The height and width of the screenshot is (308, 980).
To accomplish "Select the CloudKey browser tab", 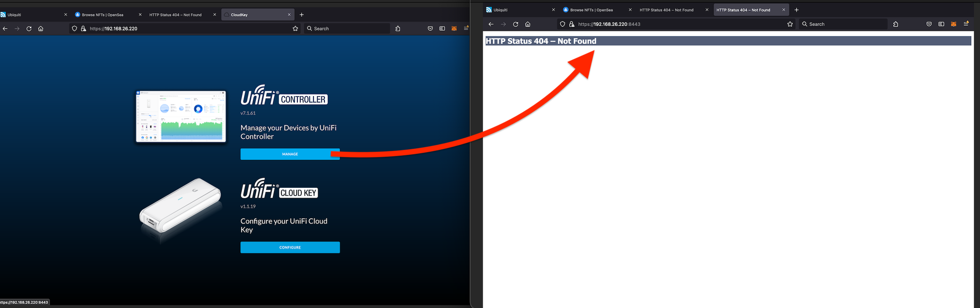I will click(x=255, y=15).
